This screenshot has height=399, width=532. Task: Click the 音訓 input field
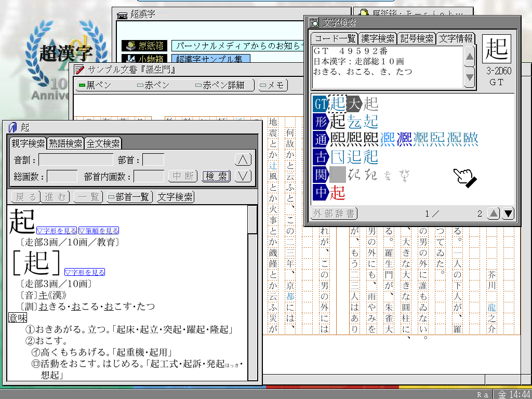pos(75,160)
